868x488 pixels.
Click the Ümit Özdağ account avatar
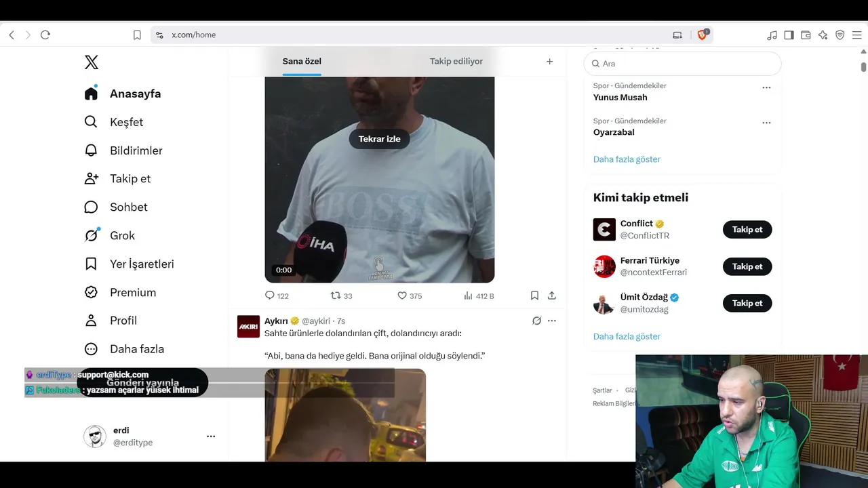tap(604, 303)
